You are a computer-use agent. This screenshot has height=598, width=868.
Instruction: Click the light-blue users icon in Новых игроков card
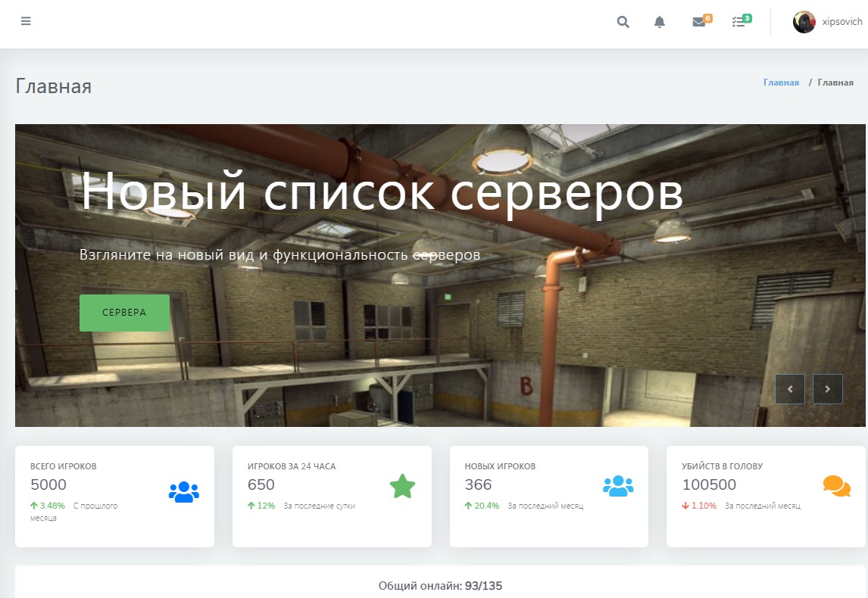[618, 486]
